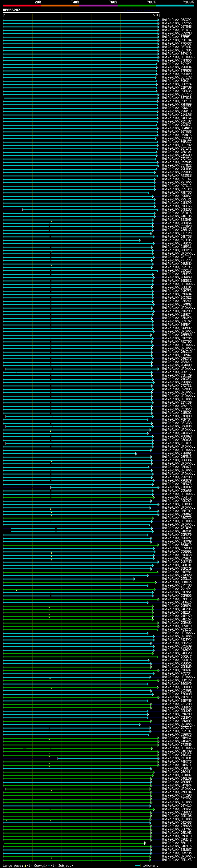Click the UniRef100_C3KIZ9 label
The image size is (197, 868).
click(x=177, y=375)
